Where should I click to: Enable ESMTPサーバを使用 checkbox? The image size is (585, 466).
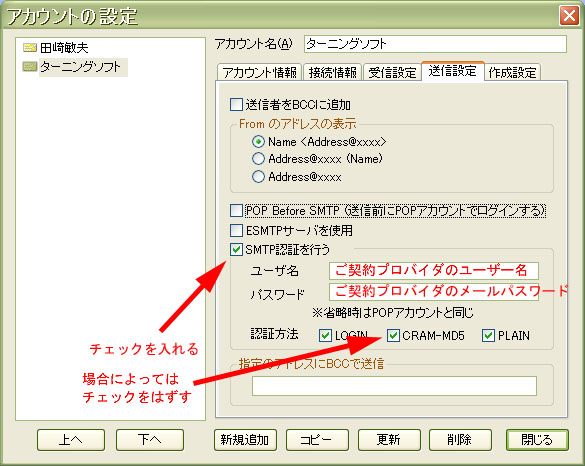tap(236, 230)
